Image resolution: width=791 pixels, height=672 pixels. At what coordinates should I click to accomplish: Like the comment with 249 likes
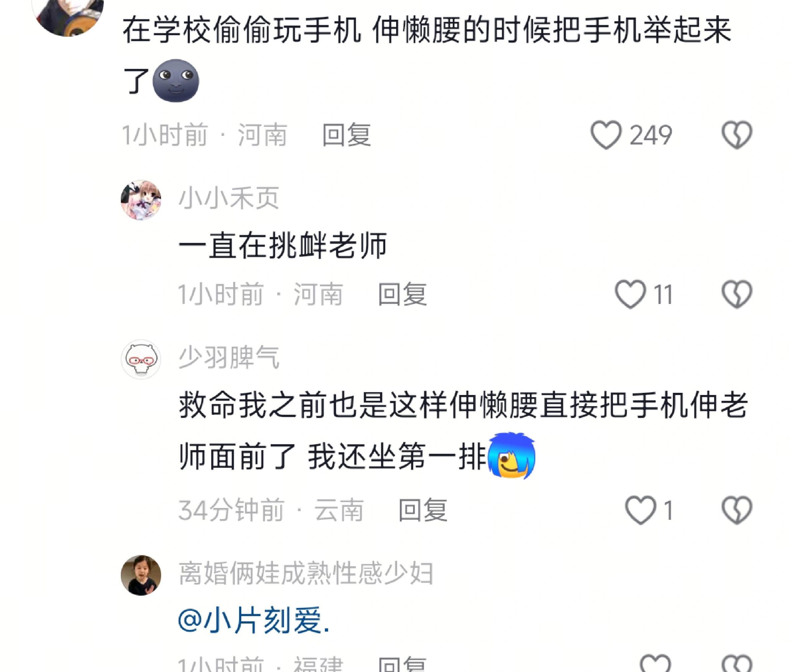(x=606, y=135)
